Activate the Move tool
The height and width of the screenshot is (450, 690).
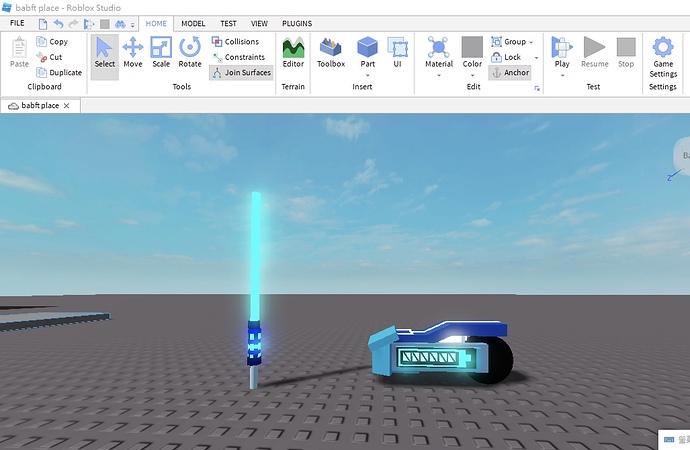[x=133, y=53]
